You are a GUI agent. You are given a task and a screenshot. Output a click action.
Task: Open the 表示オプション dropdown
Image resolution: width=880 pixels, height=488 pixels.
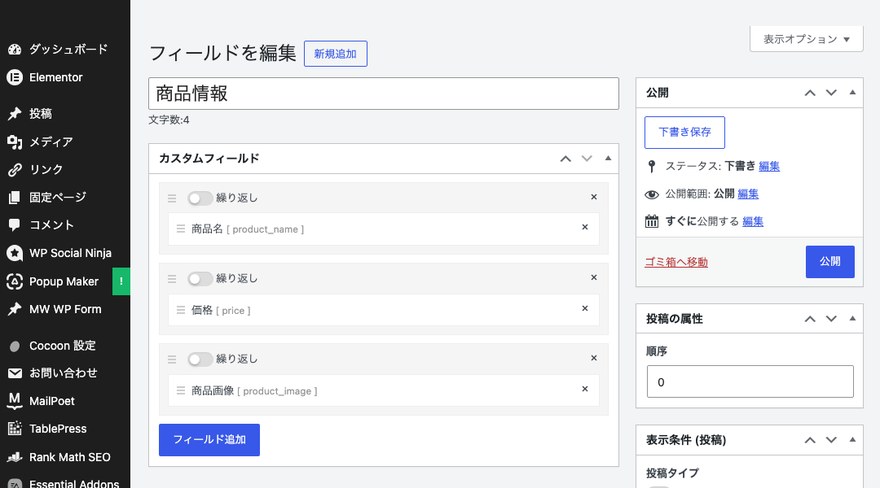coord(806,39)
